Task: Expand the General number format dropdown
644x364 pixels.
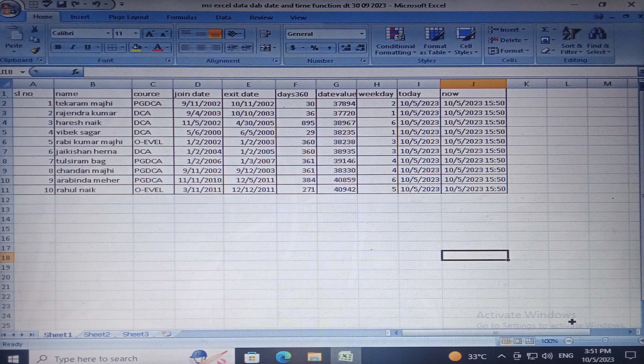Action: 362,34
